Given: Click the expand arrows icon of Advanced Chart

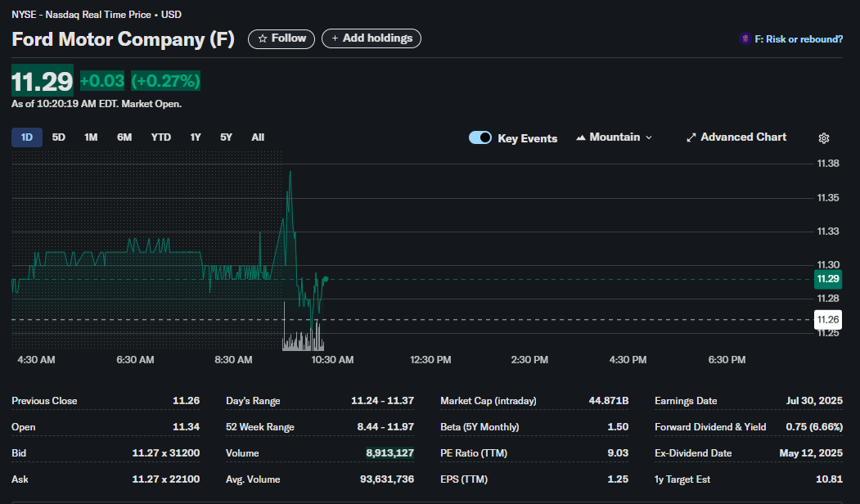Looking at the screenshot, I should [691, 137].
